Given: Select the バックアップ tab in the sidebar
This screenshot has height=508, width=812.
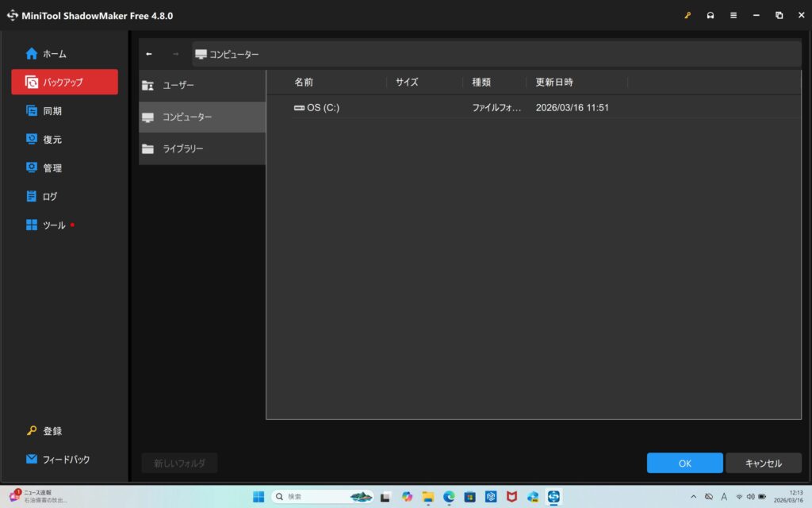Looking at the screenshot, I should 64,83.
